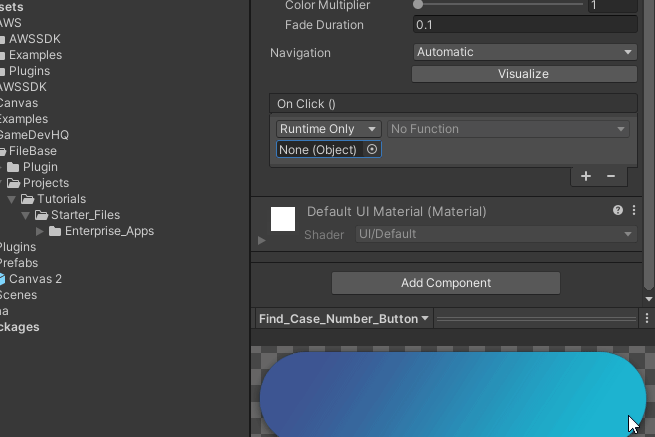Select the Plugin folder icon

pyautogui.click(x=13, y=167)
